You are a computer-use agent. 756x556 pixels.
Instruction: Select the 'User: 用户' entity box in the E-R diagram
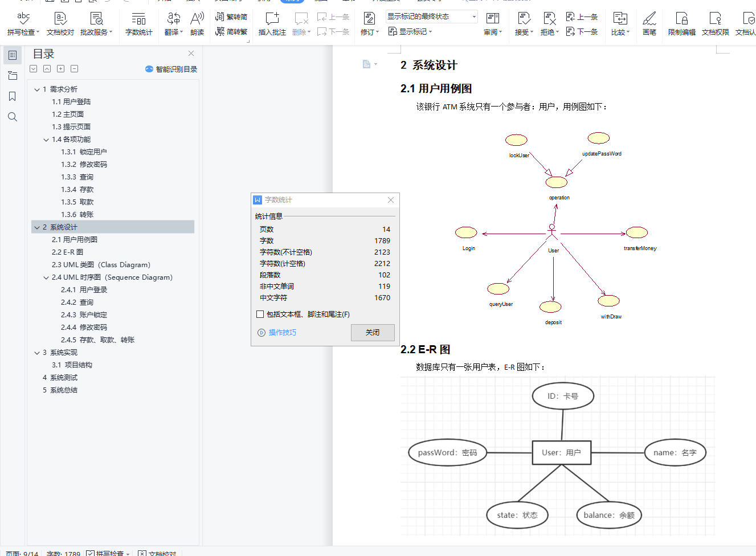[561, 452]
